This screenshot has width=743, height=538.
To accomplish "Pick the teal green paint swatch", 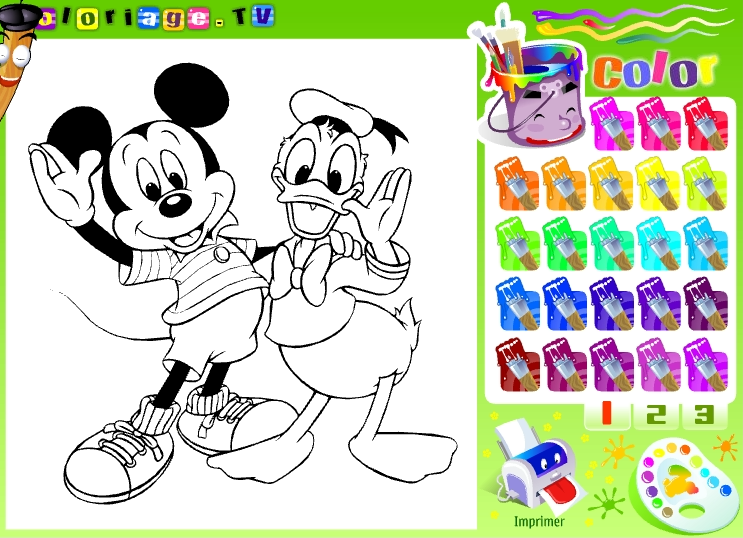I will pos(611,244).
